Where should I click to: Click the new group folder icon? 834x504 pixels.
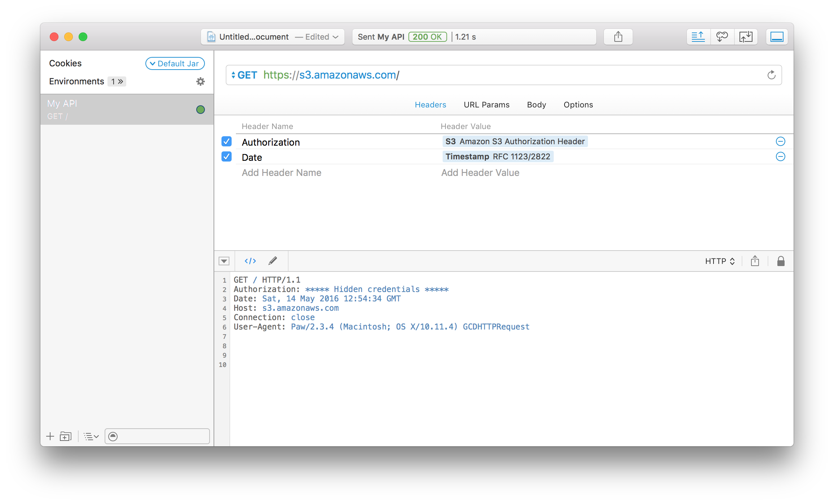click(x=66, y=437)
